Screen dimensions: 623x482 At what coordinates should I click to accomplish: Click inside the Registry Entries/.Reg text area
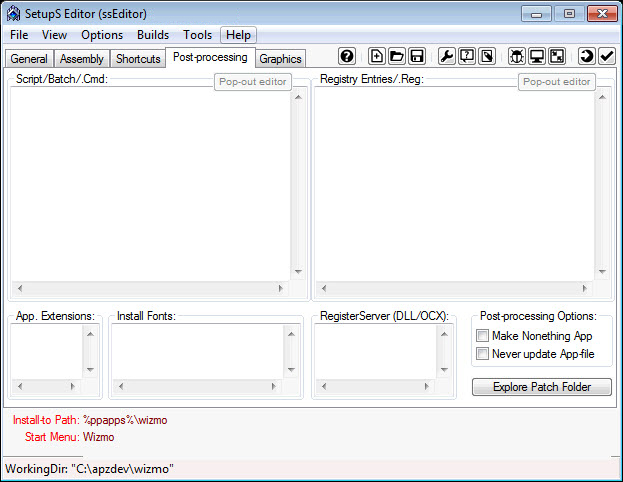(x=455, y=184)
